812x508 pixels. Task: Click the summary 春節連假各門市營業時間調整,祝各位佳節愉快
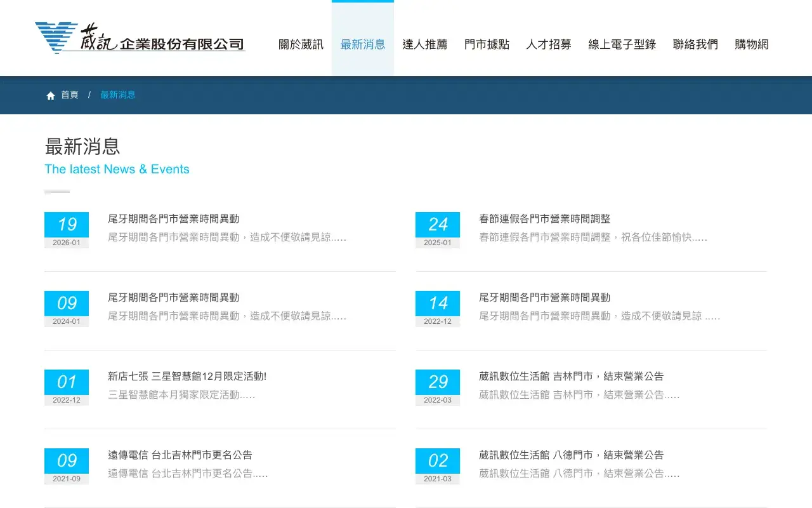point(593,237)
